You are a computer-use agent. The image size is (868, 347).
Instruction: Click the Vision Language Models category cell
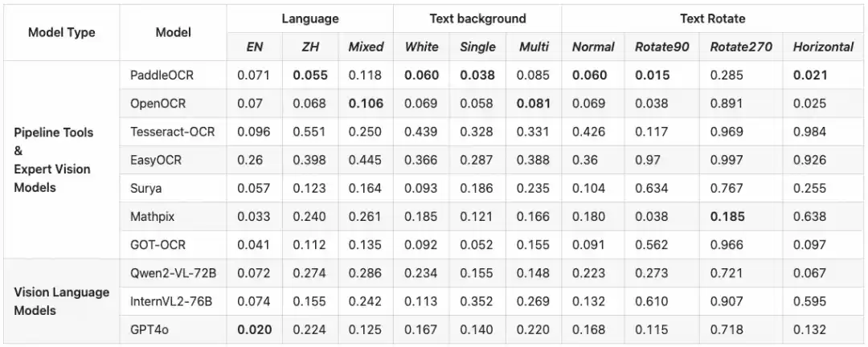point(61,301)
